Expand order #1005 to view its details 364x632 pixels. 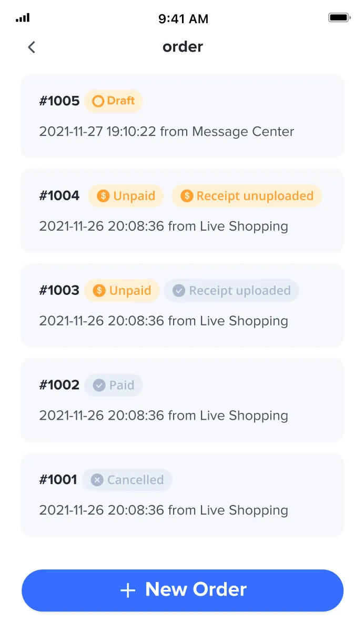click(x=182, y=116)
